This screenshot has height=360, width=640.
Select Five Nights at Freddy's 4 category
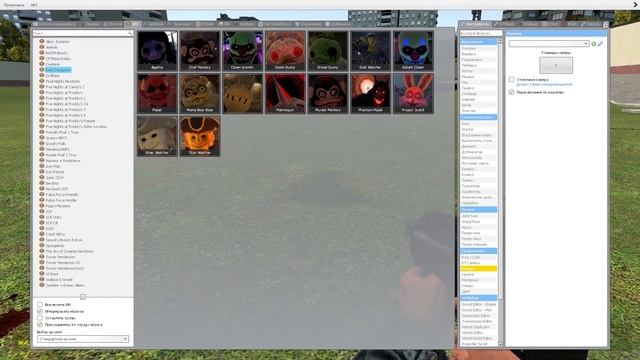pos(65,116)
